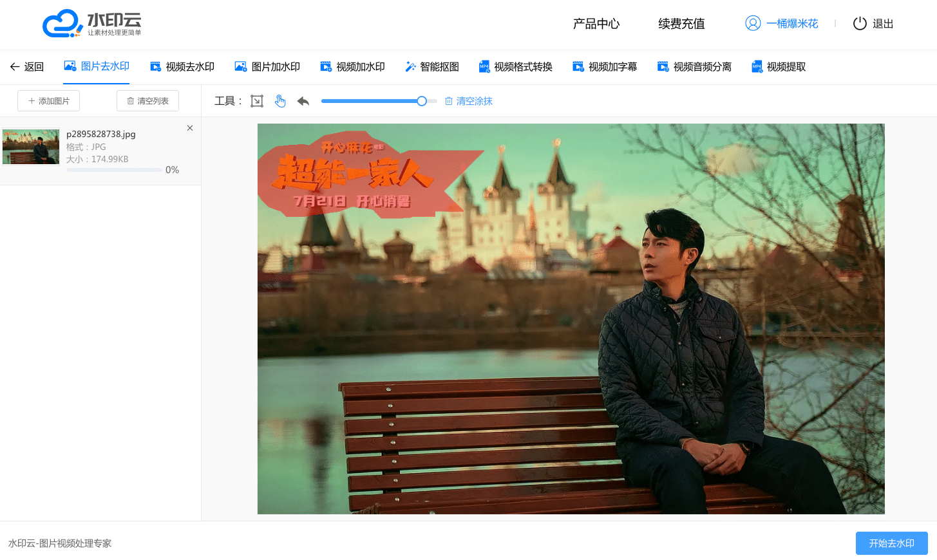Select the hand smear tool icon
Image resolution: width=937 pixels, height=560 pixels.
click(280, 101)
